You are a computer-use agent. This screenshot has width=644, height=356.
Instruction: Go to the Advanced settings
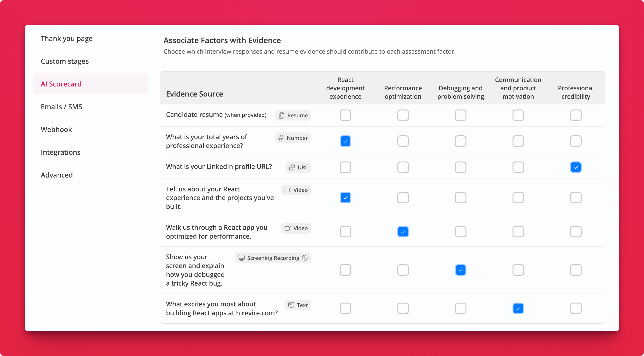(x=57, y=175)
